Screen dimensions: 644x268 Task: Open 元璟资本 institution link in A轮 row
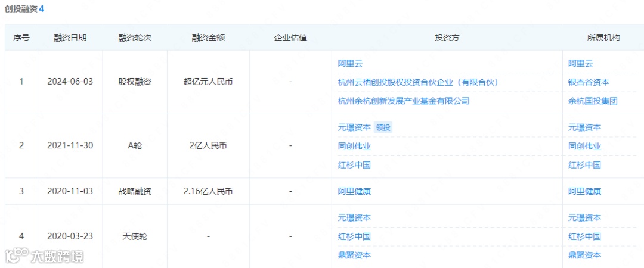(x=585, y=127)
